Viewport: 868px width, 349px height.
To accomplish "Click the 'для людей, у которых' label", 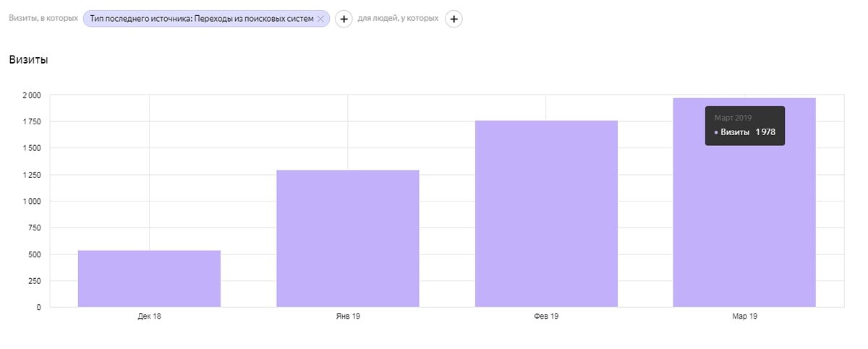I will [x=398, y=18].
